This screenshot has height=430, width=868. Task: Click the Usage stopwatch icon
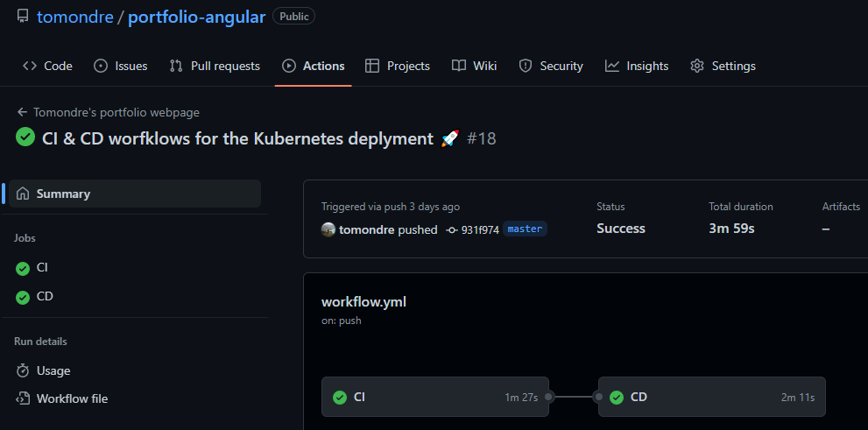pos(23,370)
